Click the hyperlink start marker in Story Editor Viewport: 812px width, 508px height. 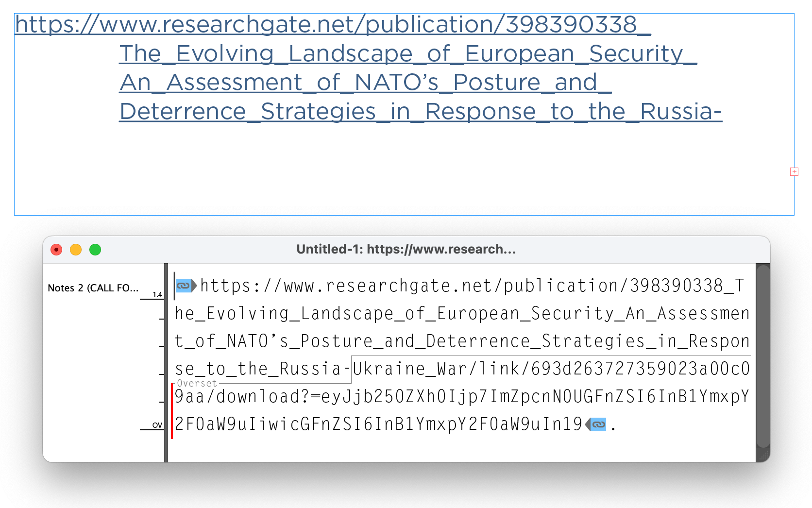point(186,286)
